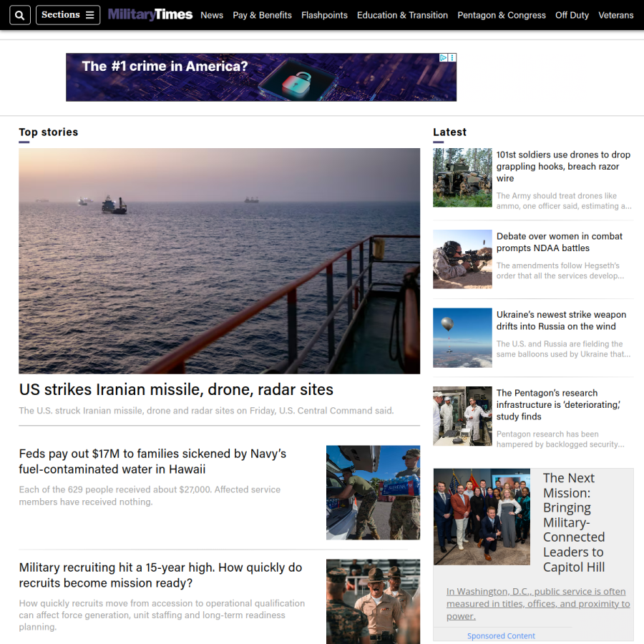Open Pentagon & Congress section
644x644 pixels.
pos(502,15)
